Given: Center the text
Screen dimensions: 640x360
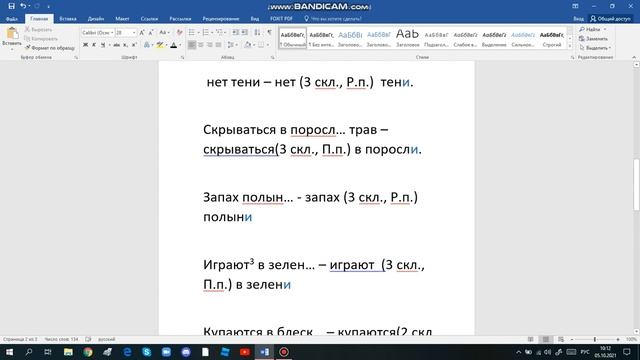Looking at the screenshot, I should [x=201, y=45].
